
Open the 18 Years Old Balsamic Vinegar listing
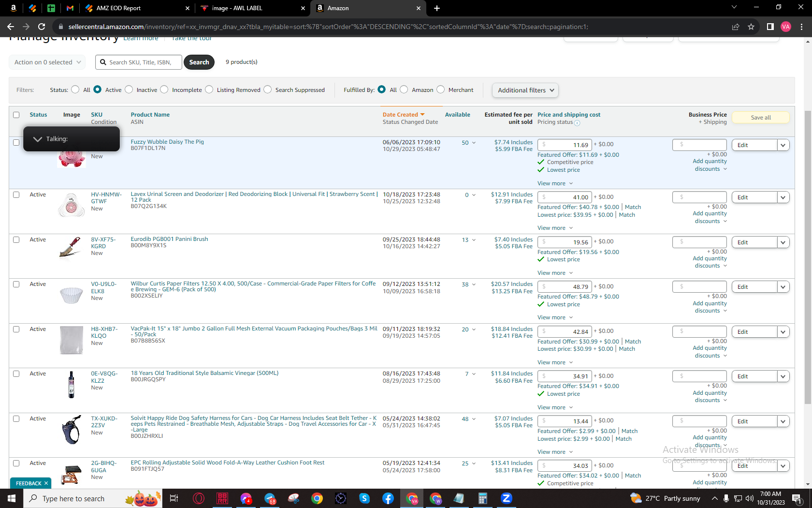[204, 373]
